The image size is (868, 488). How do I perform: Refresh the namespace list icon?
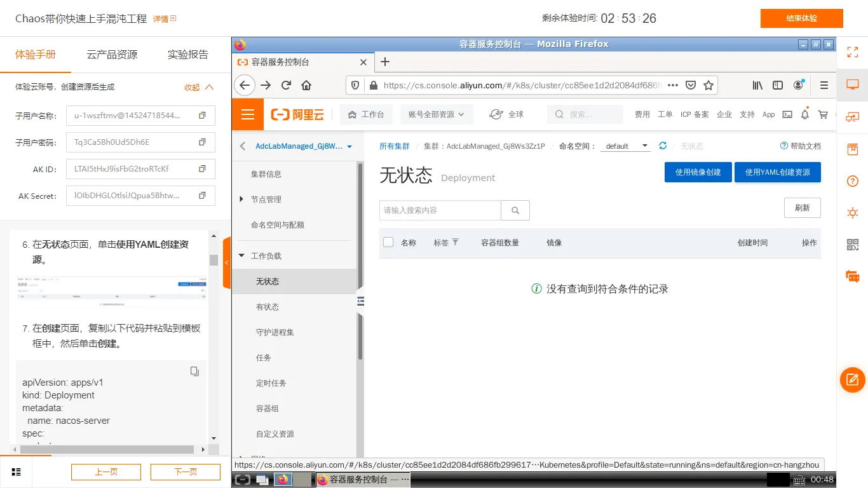click(663, 146)
